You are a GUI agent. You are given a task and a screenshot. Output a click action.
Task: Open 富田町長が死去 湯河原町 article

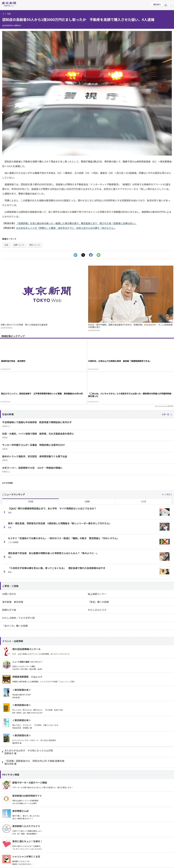click(x=13, y=361)
